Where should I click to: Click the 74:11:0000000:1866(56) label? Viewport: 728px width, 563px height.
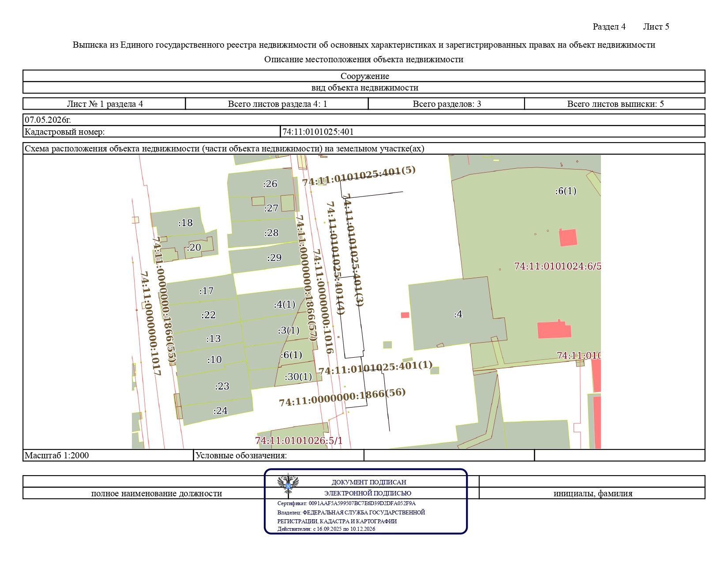coord(342,397)
